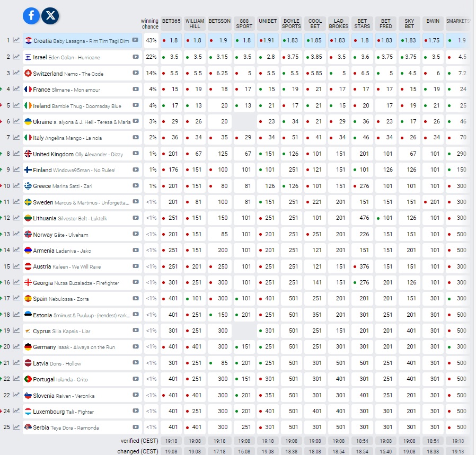Play the video for Greece's Zari
Image resolution: width=476 pixels, height=455 pixels.
[136, 185]
